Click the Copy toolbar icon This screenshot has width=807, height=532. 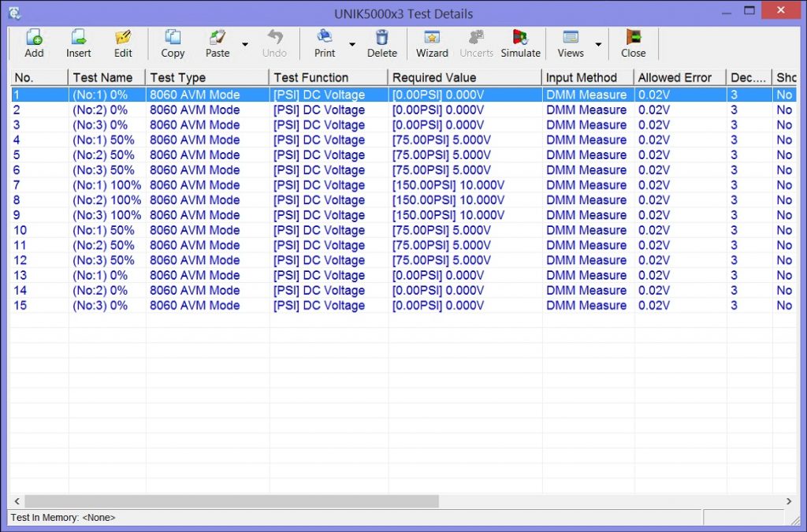click(x=173, y=43)
